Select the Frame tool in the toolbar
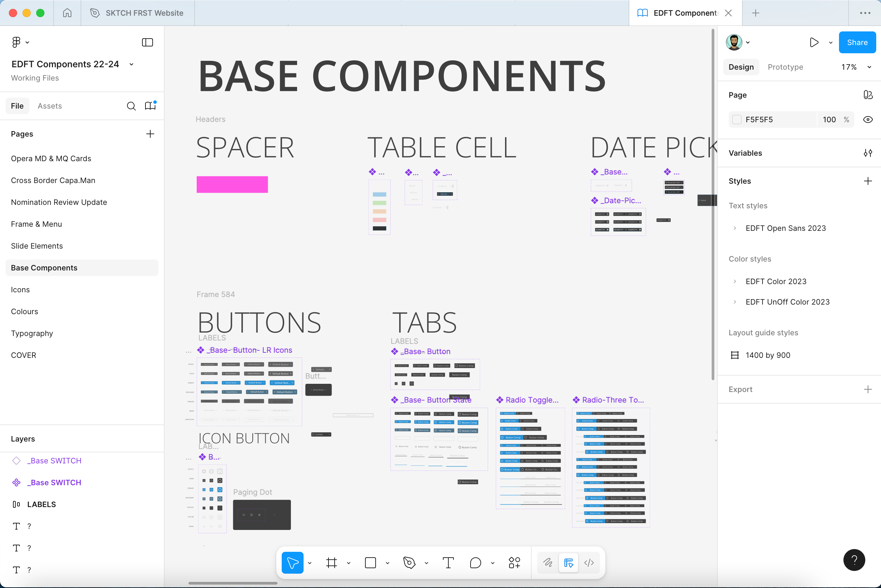This screenshot has height=588, width=881. pos(332,562)
